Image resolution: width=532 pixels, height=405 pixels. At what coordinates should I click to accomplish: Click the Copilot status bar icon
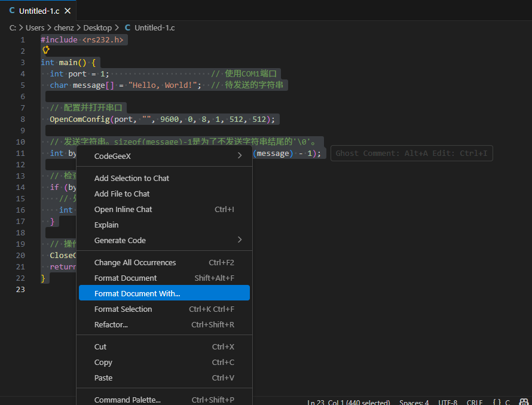(x=524, y=402)
